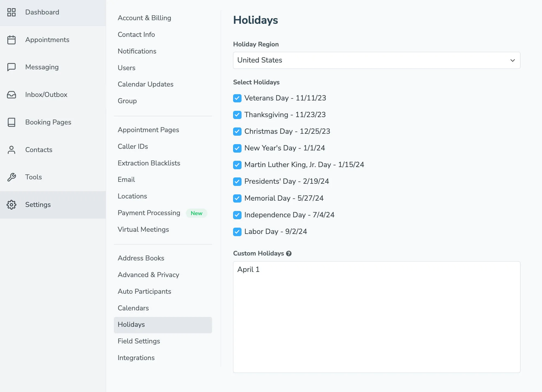
Task: Uncheck Labor Day - 9/2/24
Action: (237, 232)
